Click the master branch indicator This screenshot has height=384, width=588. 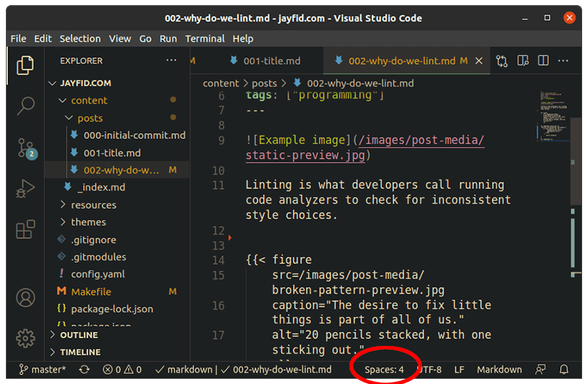coord(43,370)
